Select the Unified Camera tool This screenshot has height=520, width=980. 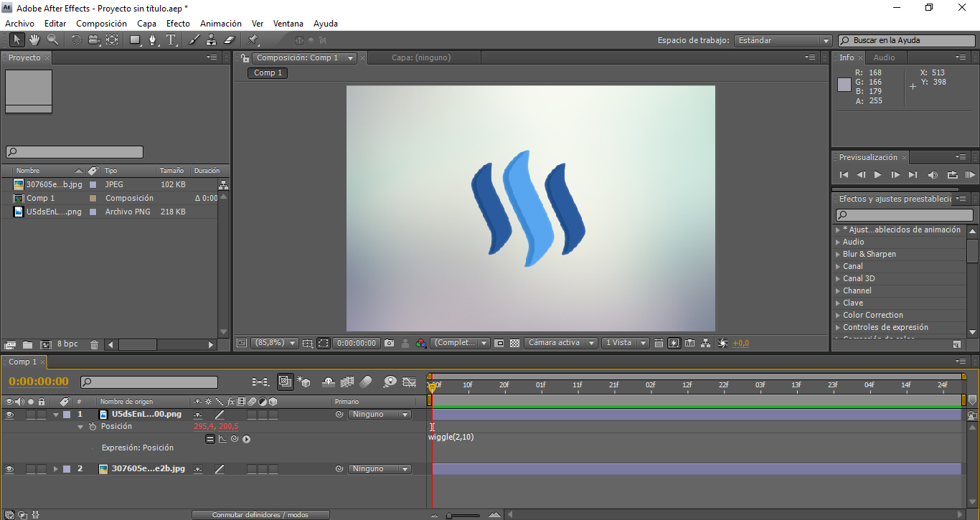click(94, 40)
